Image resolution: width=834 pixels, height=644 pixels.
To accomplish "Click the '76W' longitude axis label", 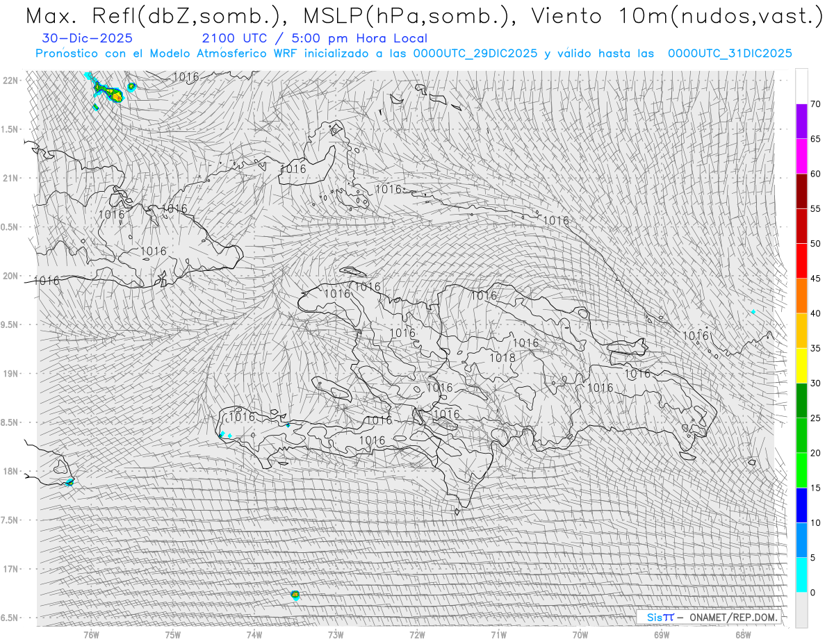I will [91, 634].
